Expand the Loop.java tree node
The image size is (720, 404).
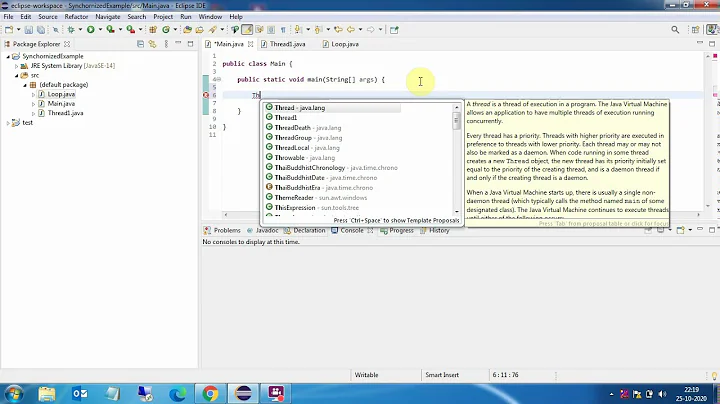[x=33, y=95]
